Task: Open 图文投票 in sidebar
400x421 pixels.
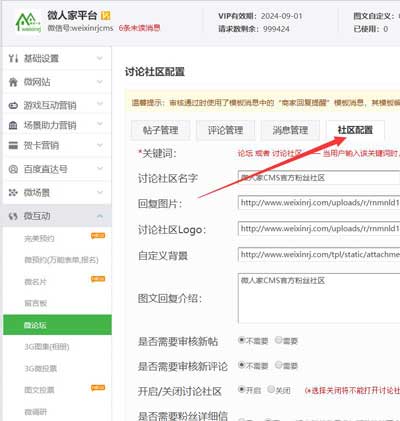Action: (x=39, y=390)
